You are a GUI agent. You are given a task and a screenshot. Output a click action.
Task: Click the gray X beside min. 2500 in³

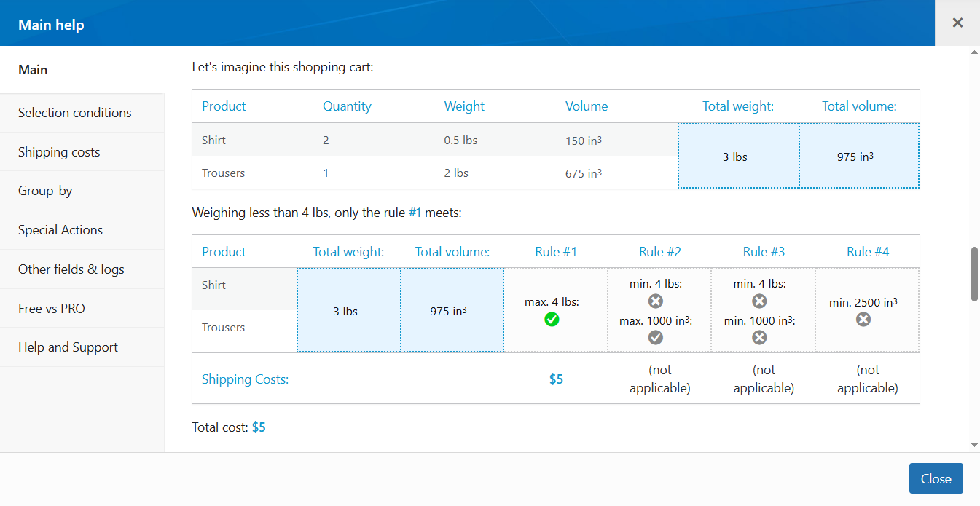pos(863,319)
